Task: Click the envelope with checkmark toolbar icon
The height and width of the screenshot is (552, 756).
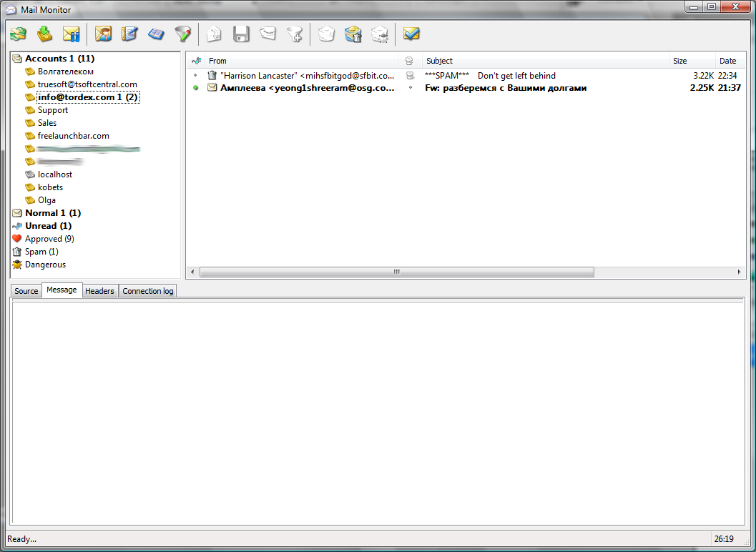Action: click(x=411, y=34)
